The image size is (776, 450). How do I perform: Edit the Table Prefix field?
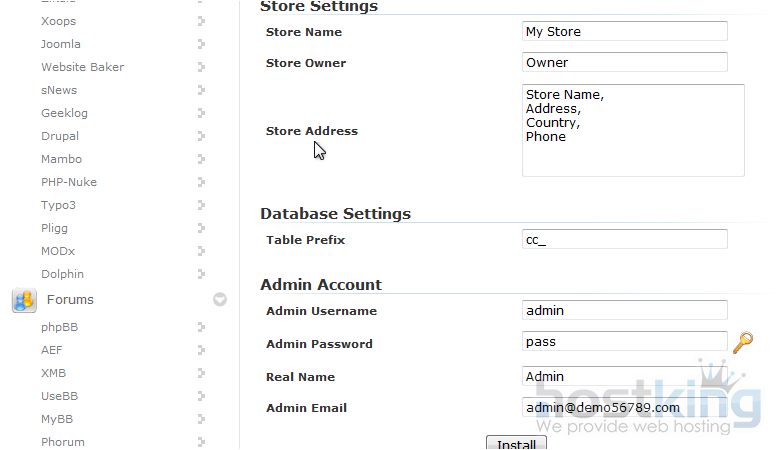[x=624, y=240]
